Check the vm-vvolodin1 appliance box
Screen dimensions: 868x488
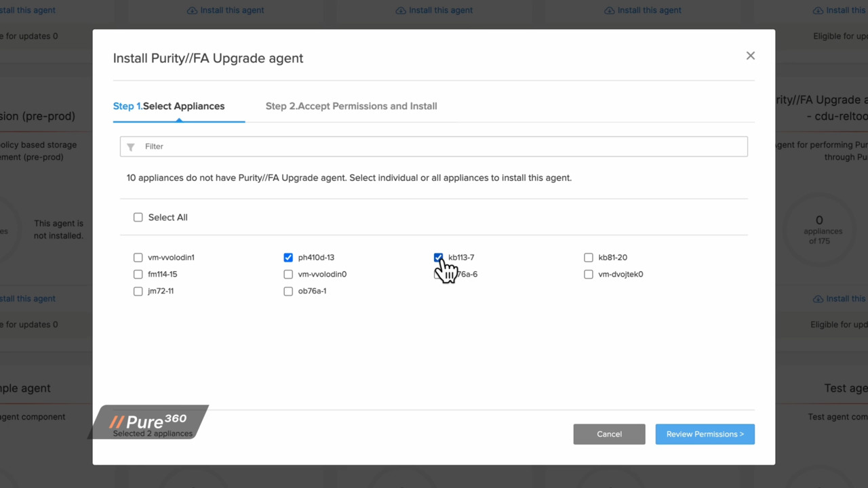click(138, 258)
